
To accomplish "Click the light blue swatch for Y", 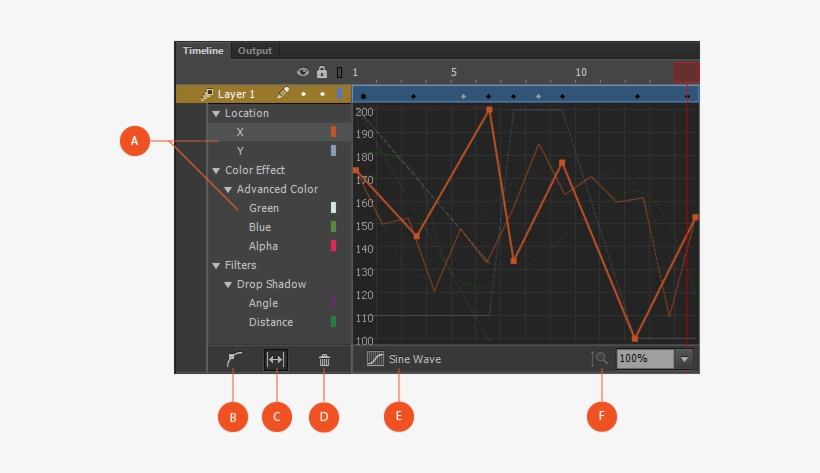I will 333,151.
